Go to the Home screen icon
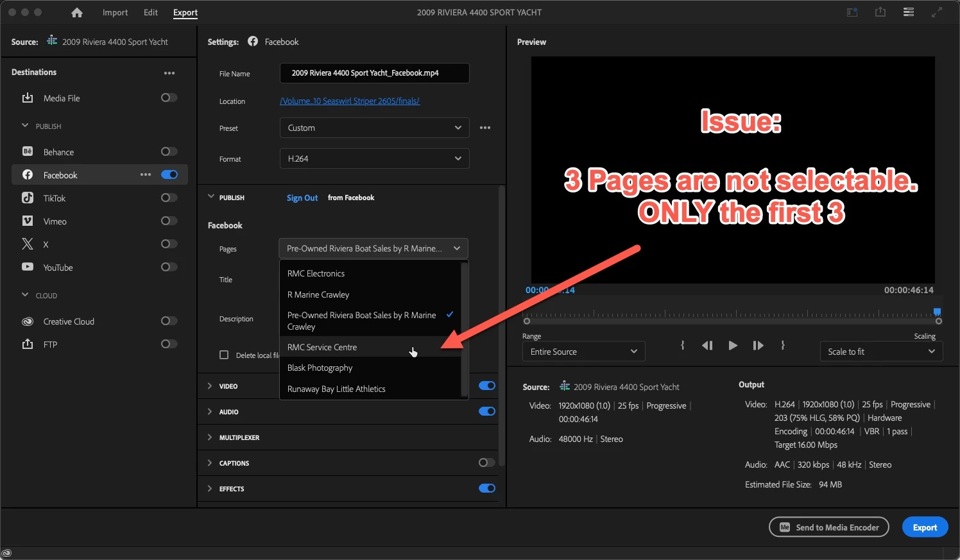This screenshot has width=960, height=560. pos(77,12)
